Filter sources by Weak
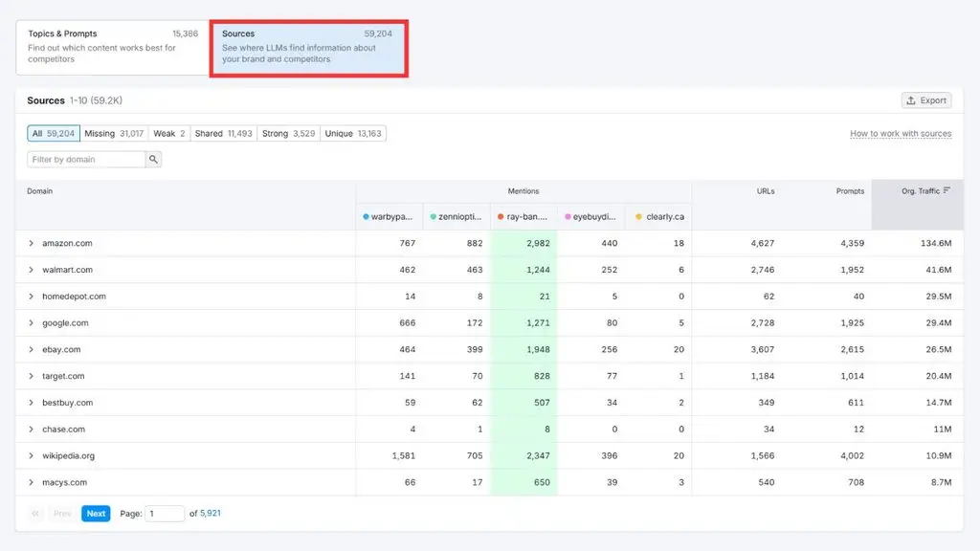 pos(169,134)
